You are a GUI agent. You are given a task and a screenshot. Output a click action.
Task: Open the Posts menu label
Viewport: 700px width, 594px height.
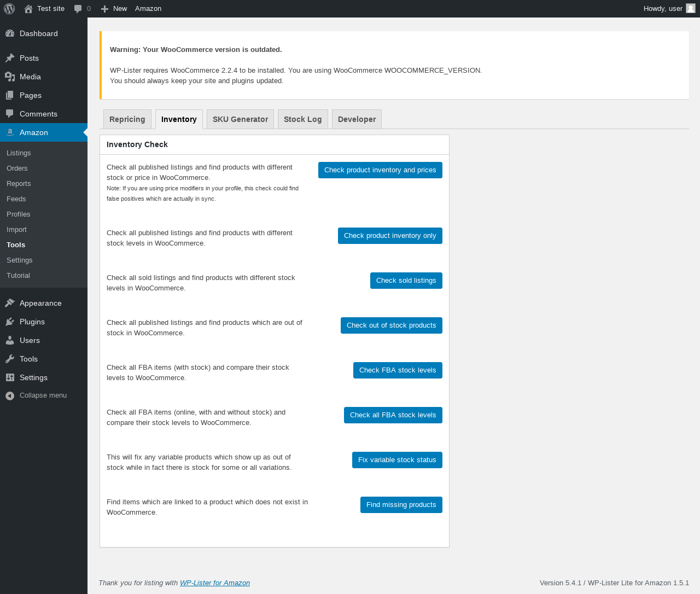pyautogui.click(x=29, y=58)
